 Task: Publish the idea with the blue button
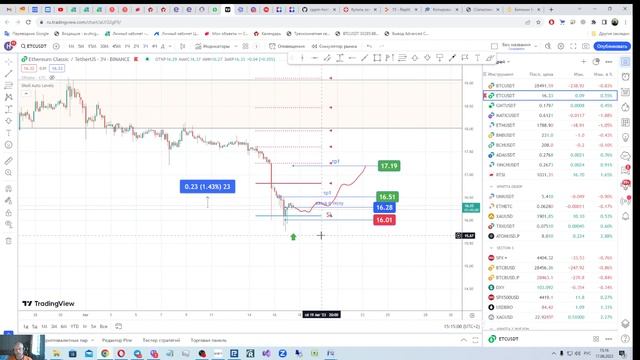click(612, 46)
